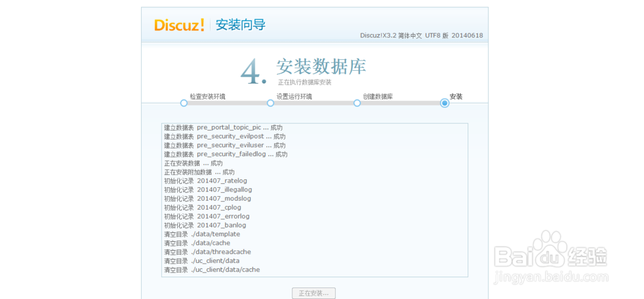
Task: Click the 安装向导 title text
Action: coord(241,25)
